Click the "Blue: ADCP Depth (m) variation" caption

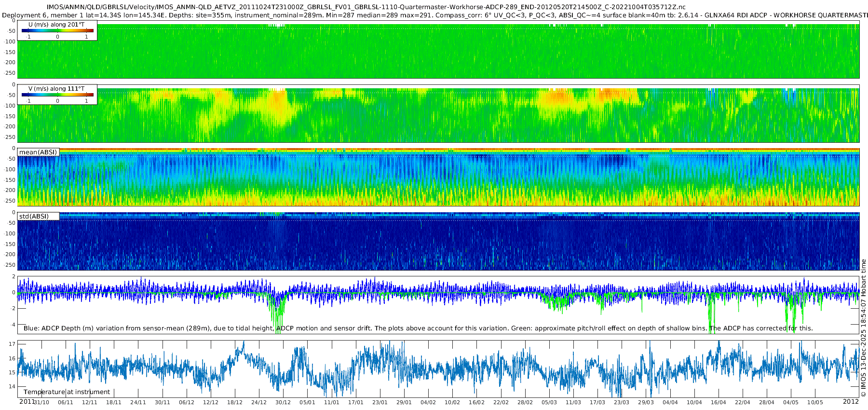tap(418, 328)
